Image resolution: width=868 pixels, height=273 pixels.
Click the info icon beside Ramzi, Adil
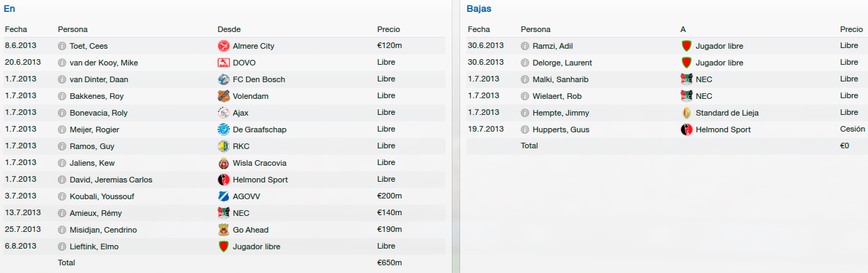tap(525, 46)
